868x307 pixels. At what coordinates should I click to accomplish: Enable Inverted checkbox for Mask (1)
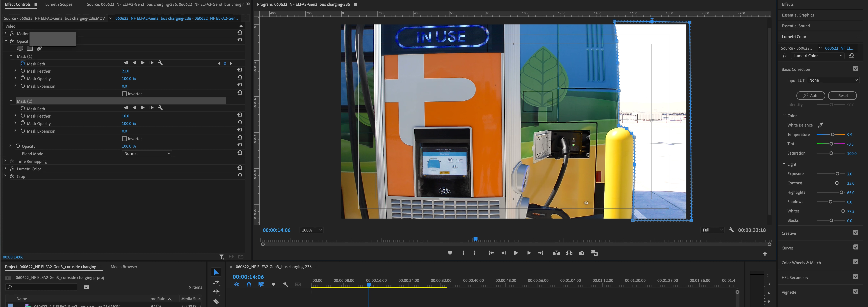pos(124,94)
